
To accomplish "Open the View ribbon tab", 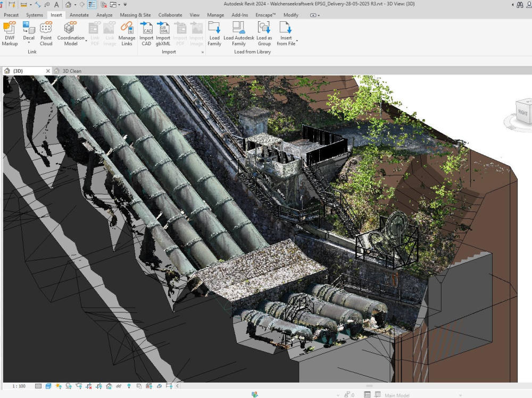I will [x=194, y=15].
